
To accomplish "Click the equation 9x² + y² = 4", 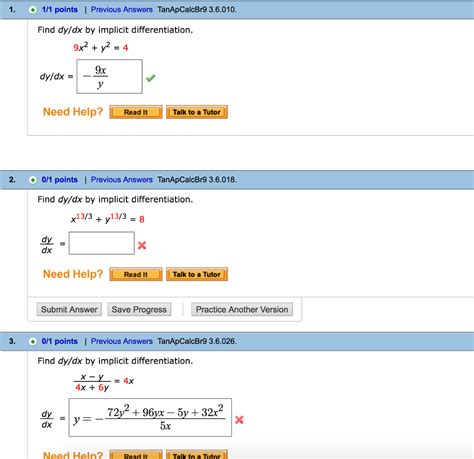I will 101,47.
